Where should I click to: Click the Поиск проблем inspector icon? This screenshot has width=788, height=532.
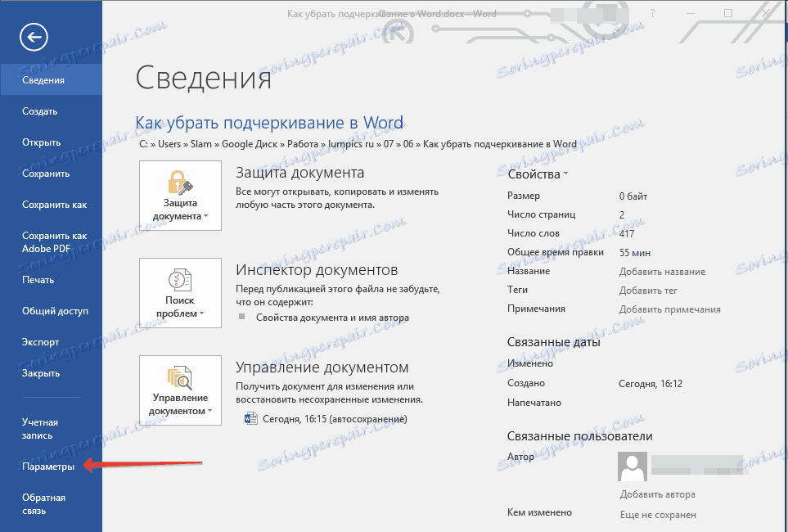coord(180,280)
